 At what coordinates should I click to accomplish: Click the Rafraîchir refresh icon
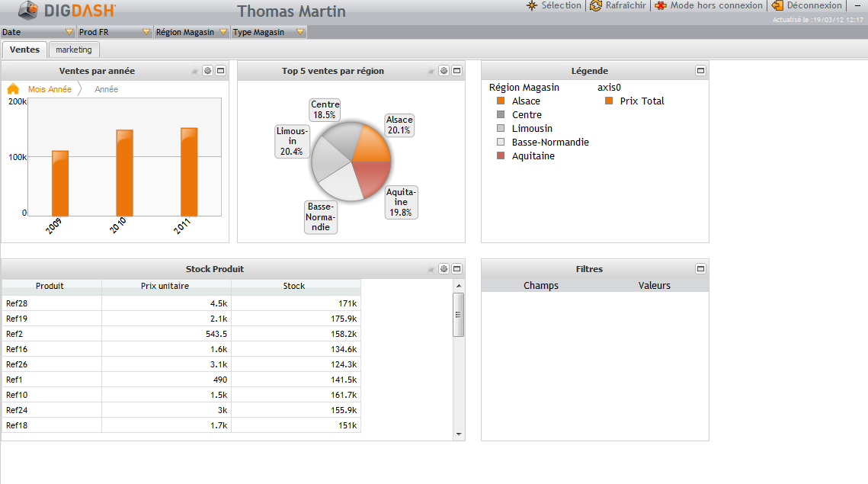[596, 5]
